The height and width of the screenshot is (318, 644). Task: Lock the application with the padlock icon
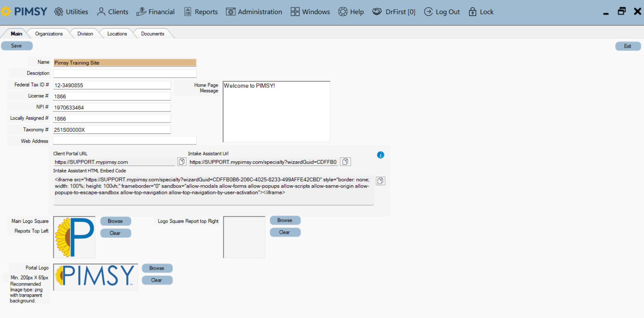pyautogui.click(x=473, y=11)
